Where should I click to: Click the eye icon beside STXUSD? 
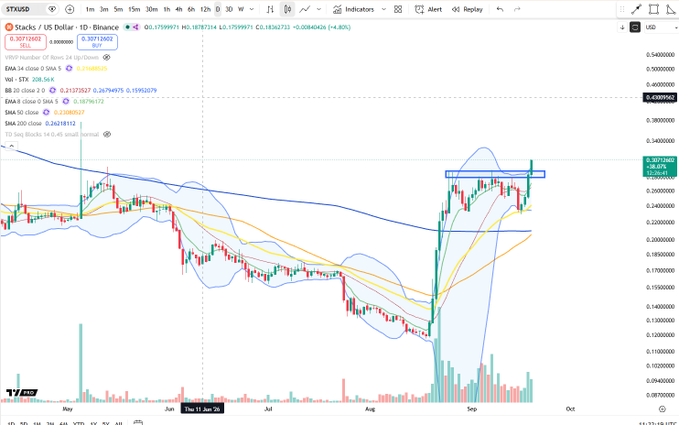pos(52,9)
